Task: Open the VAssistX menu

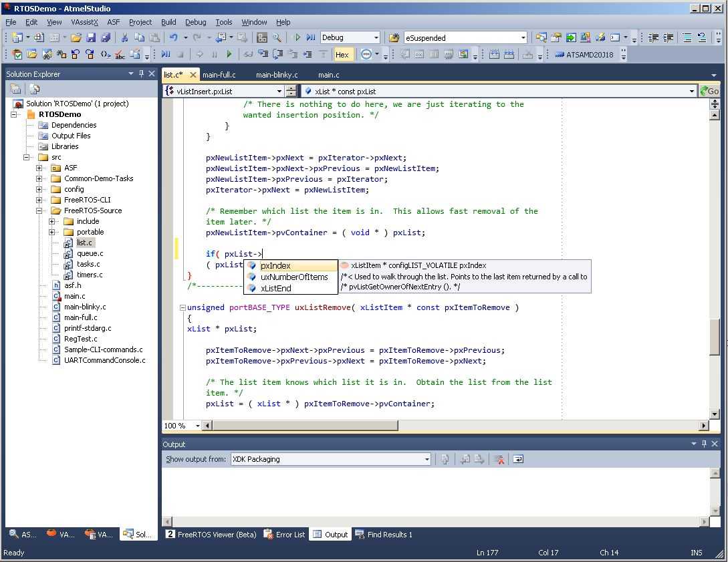Action: 84,22
